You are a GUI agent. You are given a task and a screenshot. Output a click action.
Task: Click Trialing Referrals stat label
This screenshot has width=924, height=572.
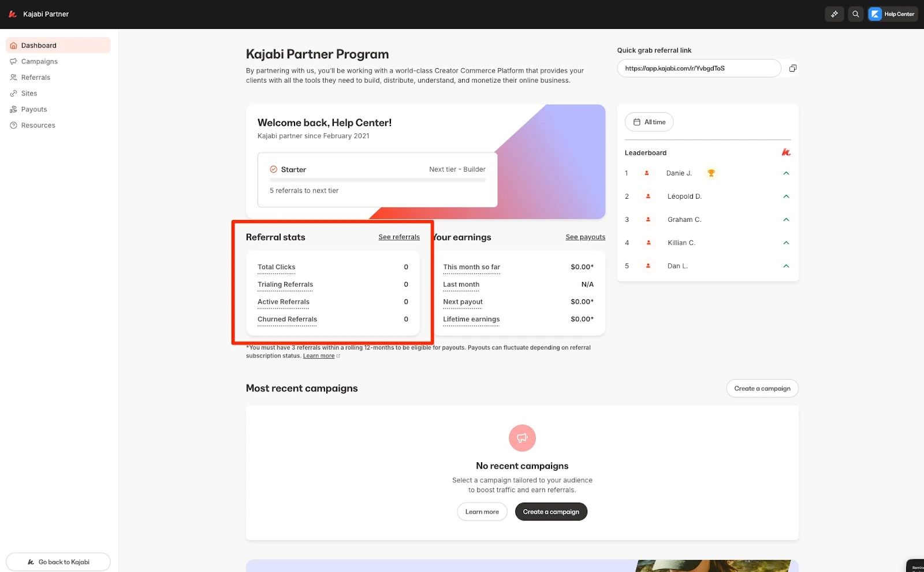pos(285,284)
